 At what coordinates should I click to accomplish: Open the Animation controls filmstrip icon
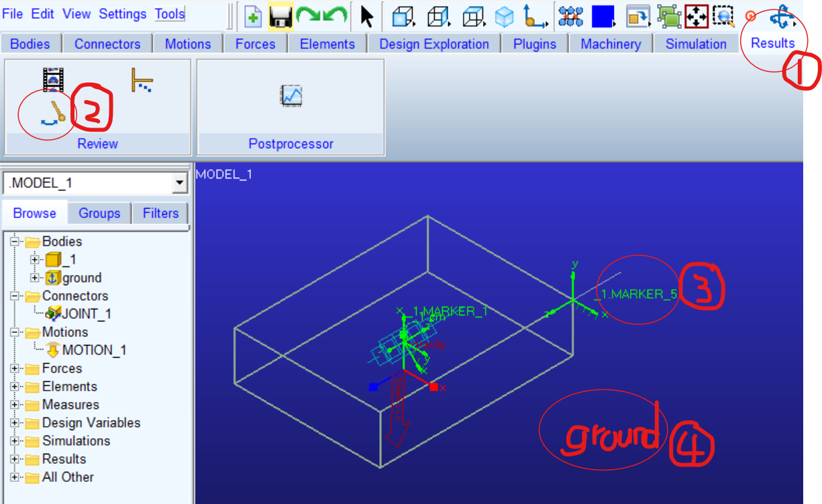pos(53,79)
